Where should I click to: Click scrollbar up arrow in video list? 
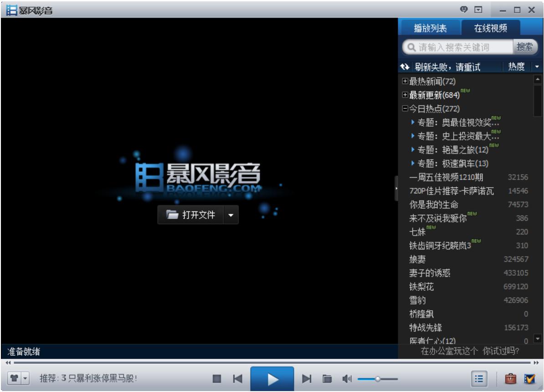pyautogui.click(x=538, y=79)
